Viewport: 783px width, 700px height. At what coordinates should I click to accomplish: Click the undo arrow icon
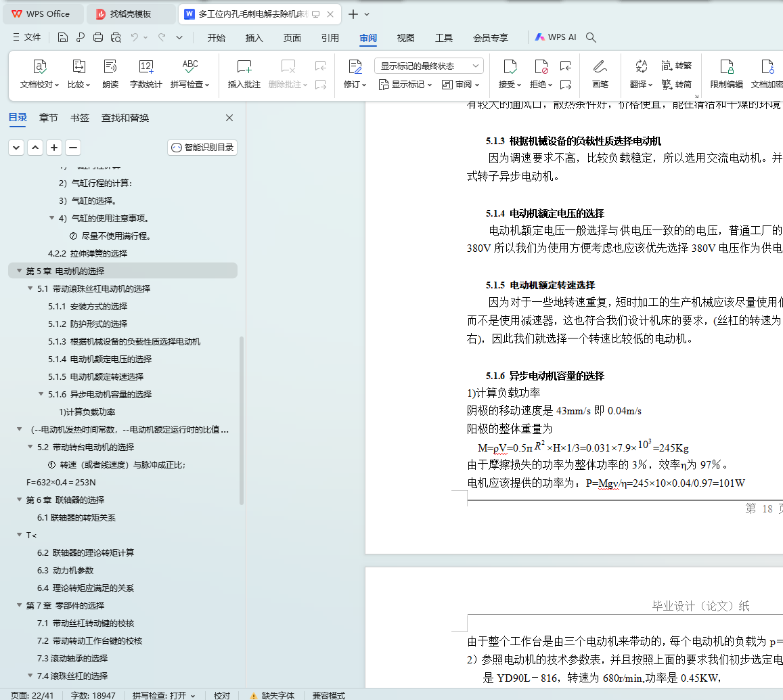click(135, 37)
